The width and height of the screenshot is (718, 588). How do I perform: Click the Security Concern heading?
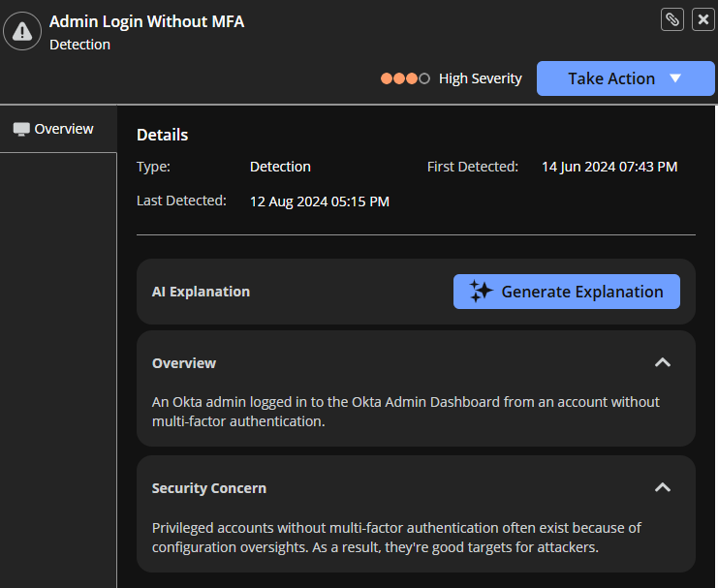(209, 488)
